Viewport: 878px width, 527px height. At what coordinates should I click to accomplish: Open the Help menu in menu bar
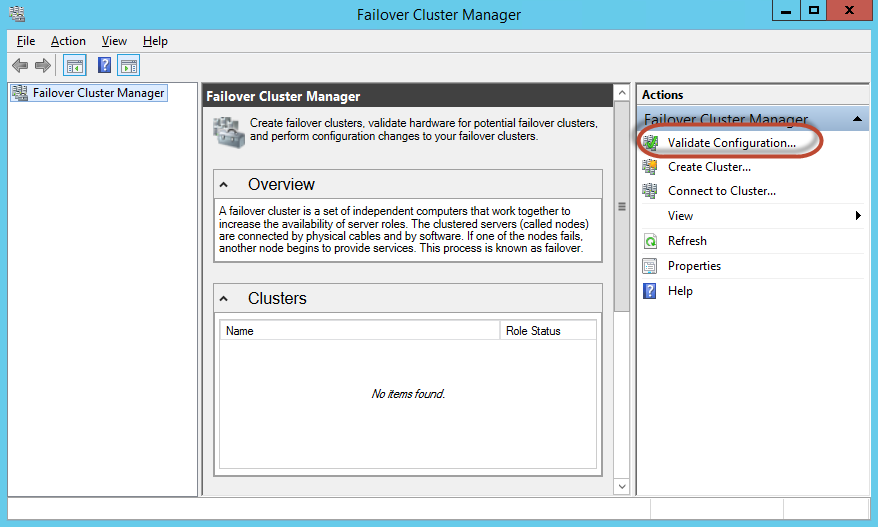[x=155, y=41]
